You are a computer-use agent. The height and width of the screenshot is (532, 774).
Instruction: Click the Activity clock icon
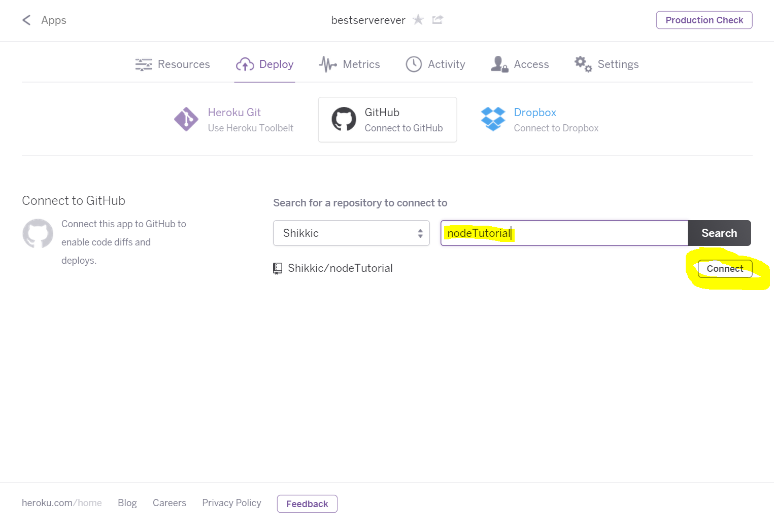tap(414, 64)
